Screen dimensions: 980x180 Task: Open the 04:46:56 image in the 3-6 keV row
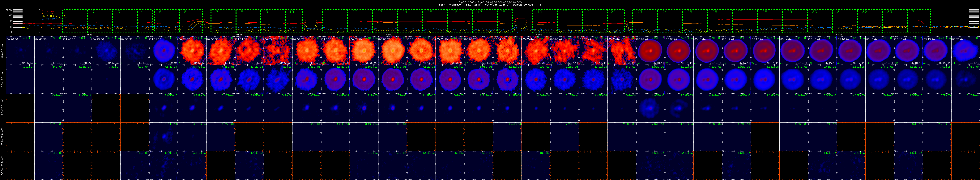[x=20, y=50]
